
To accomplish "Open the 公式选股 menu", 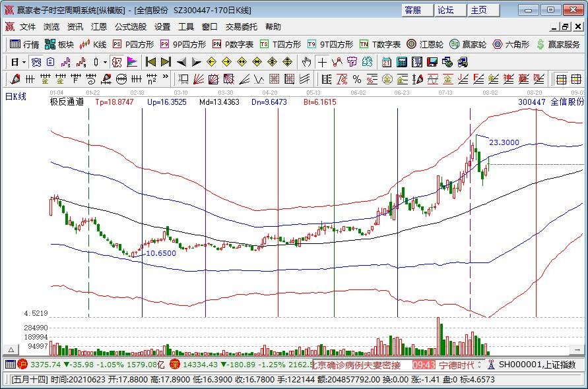I will 130,27.
